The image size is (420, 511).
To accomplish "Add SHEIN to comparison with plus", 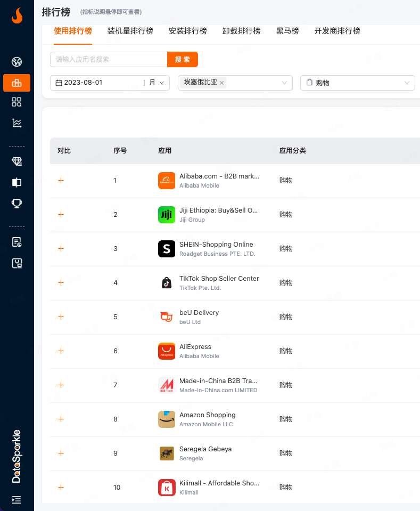I will tap(61, 249).
